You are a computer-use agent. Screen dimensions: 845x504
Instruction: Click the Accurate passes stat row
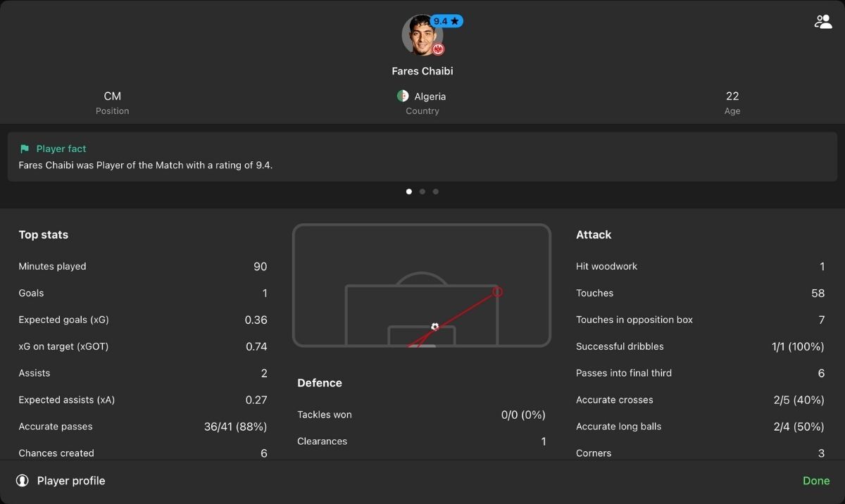click(x=143, y=427)
